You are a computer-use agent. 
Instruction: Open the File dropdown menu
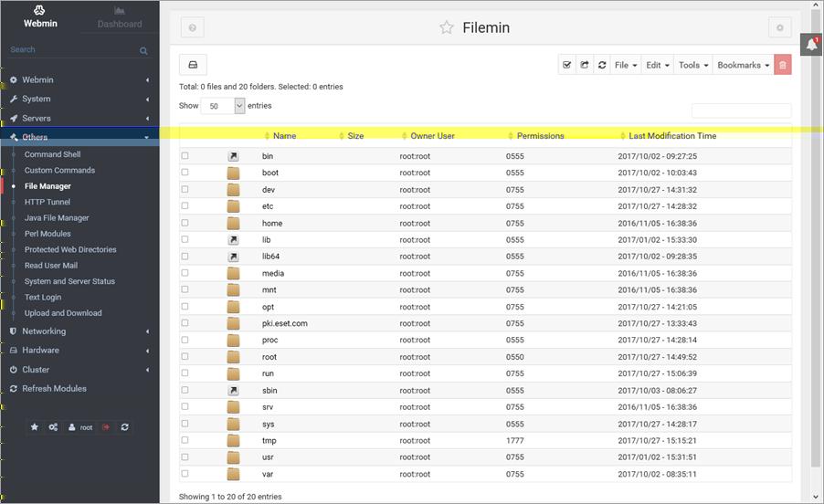pos(626,65)
